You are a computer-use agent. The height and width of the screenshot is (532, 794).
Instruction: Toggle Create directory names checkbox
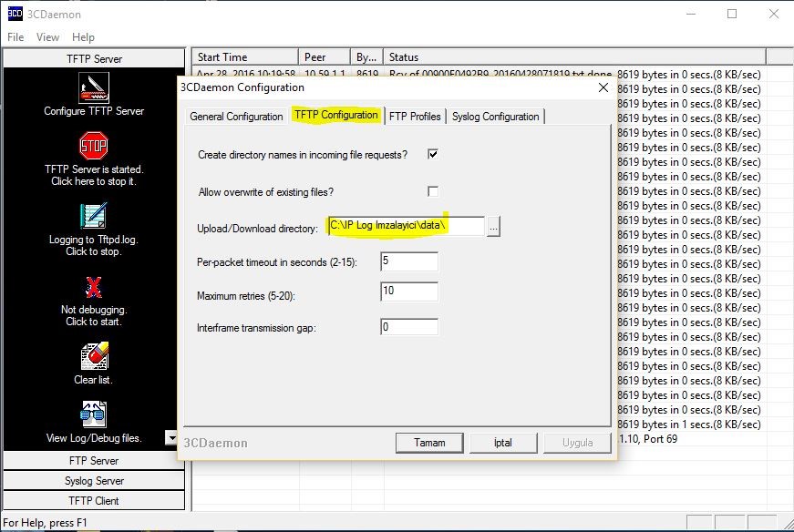(x=433, y=155)
